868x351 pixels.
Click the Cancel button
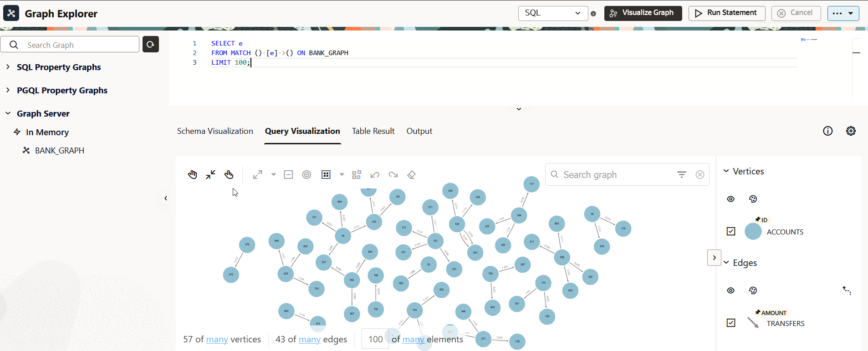tap(796, 13)
